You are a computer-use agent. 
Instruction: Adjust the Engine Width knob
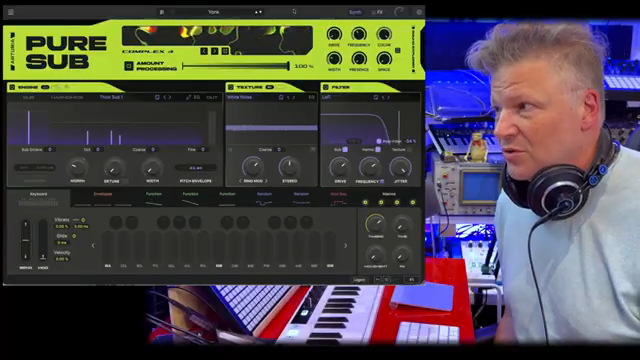point(152,167)
